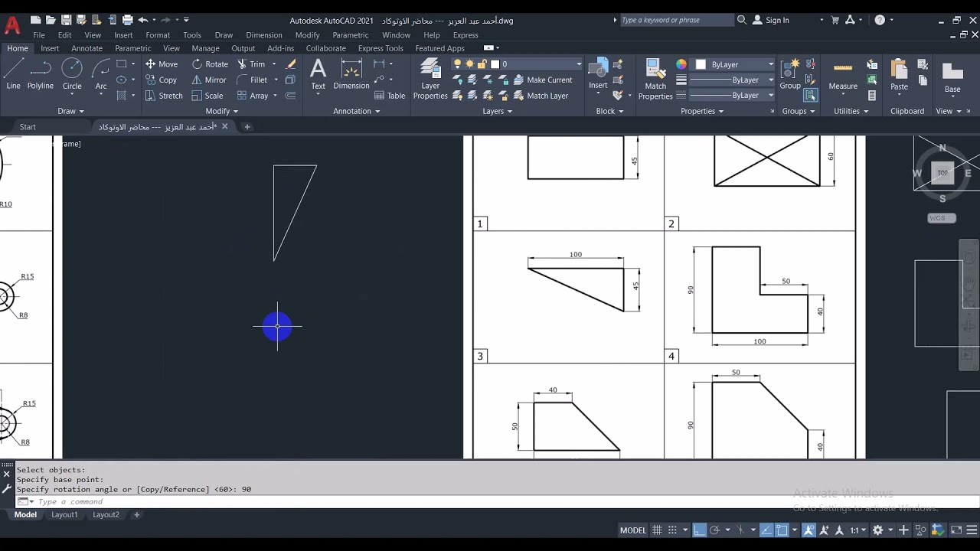Select the Circle tool
This screenshot has height=551, width=980.
point(72,74)
